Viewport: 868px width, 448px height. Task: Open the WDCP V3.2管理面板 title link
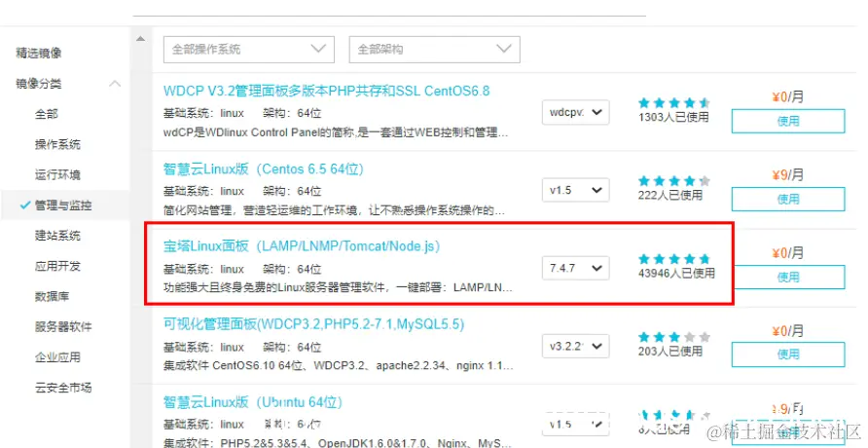[327, 91]
